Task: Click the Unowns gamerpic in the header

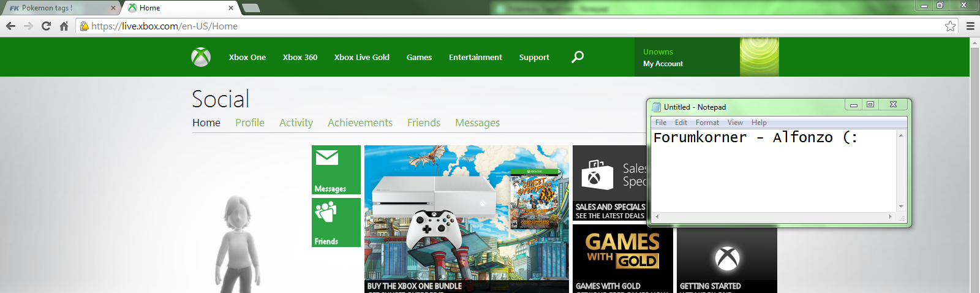Action: coord(759,57)
